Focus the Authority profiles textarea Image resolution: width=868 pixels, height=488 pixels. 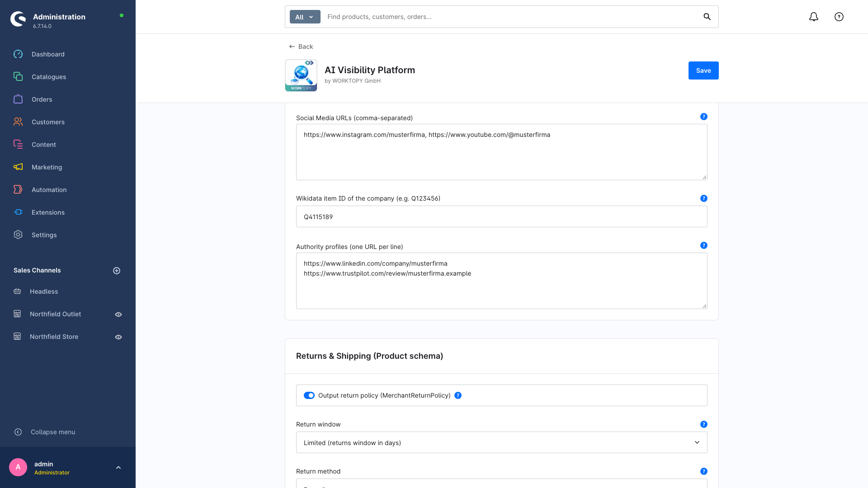pos(502,281)
